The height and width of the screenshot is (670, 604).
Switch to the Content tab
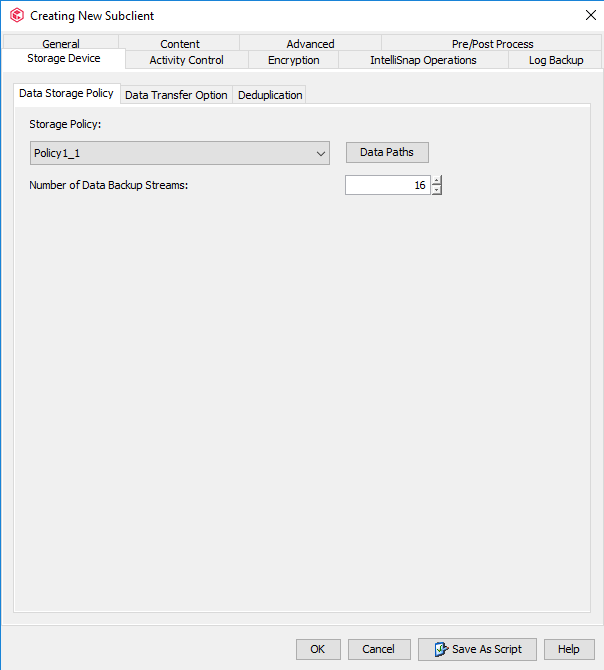click(x=180, y=44)
